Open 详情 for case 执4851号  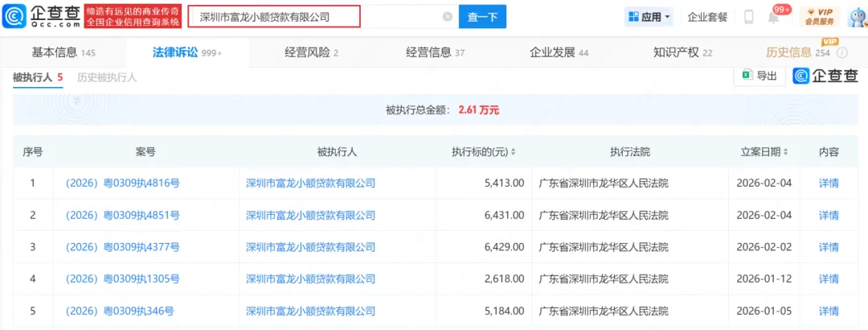coord(829,215)
